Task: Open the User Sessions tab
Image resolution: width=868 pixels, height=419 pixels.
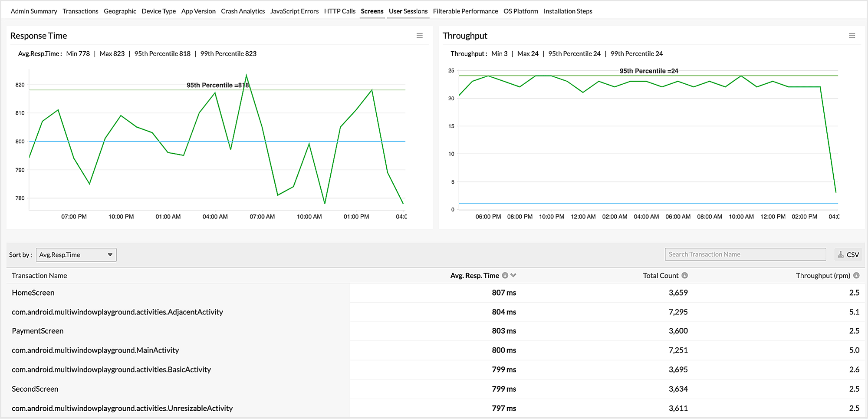Action: pos(408,11)
